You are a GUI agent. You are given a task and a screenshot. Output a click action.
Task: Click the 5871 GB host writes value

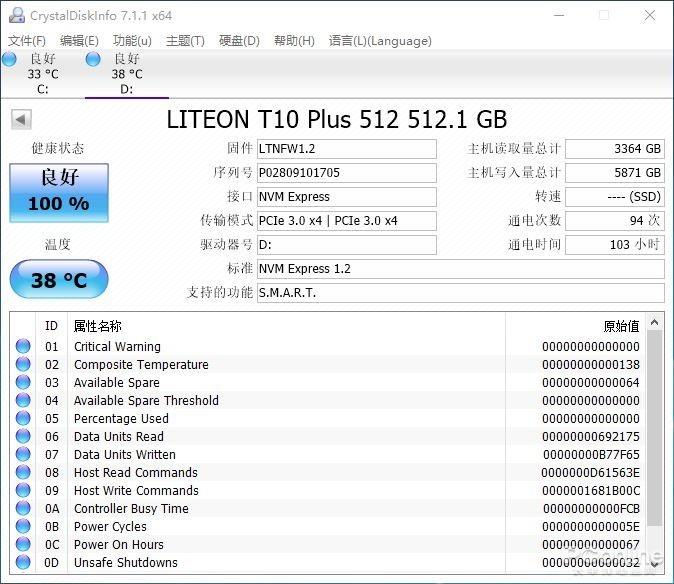click(x=615, y=173)
